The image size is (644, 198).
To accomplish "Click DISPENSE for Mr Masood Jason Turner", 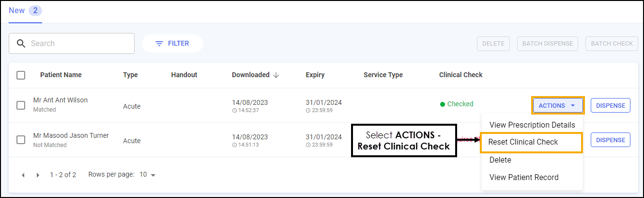I will (x=610, y=140).
